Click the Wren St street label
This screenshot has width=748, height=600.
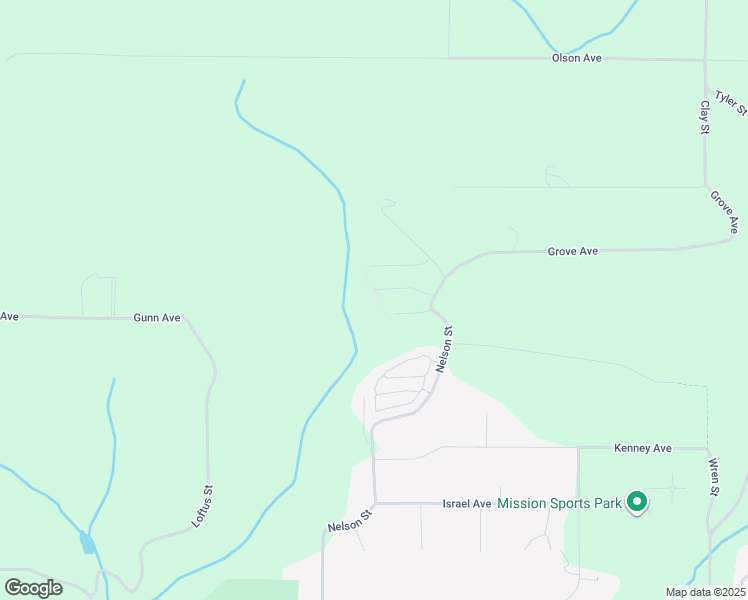click(x=713, y=477)
